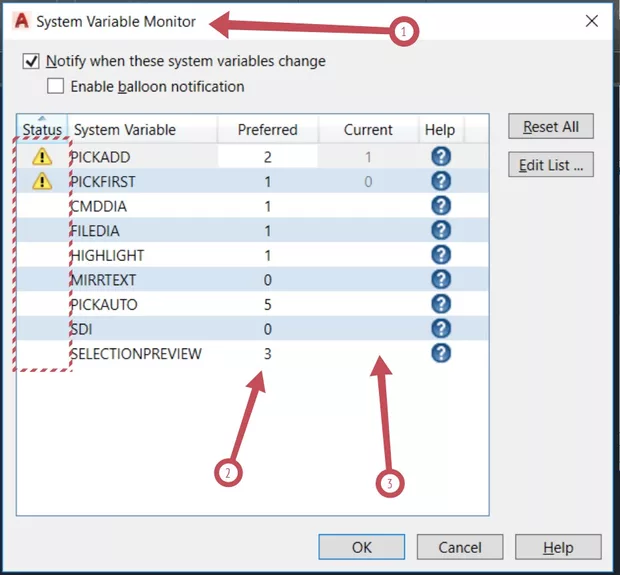This screenshot has width=620, height=575.
Task: Click the CMDDIA row help icon
Action: coord(440,206)
